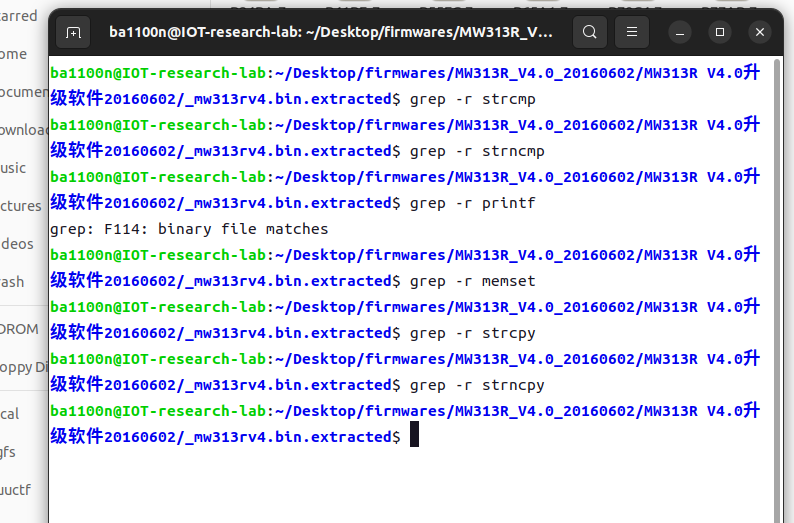Select Starred in the file manager sidebar
The image size is (794, 523).
[x=19, y=16]
